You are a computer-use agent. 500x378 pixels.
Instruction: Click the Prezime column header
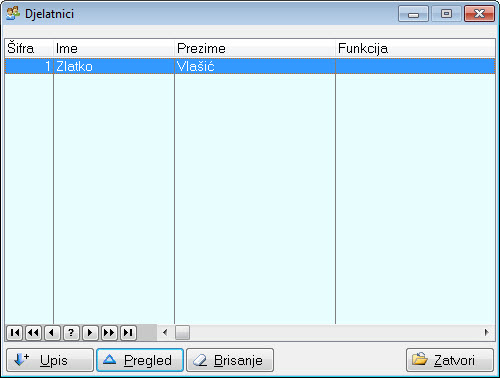pyautogui.click(x=255, y=48)
